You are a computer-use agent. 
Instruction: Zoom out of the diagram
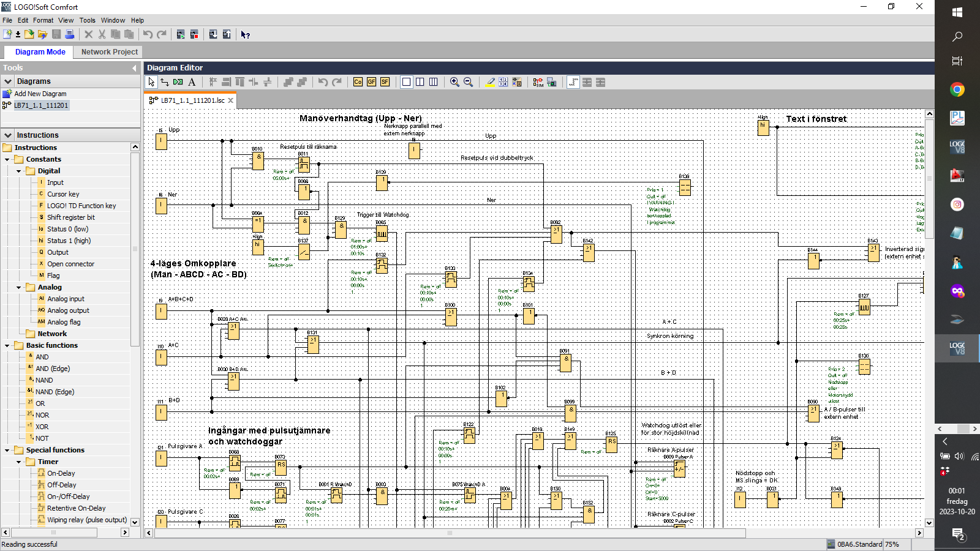[468, 82]
